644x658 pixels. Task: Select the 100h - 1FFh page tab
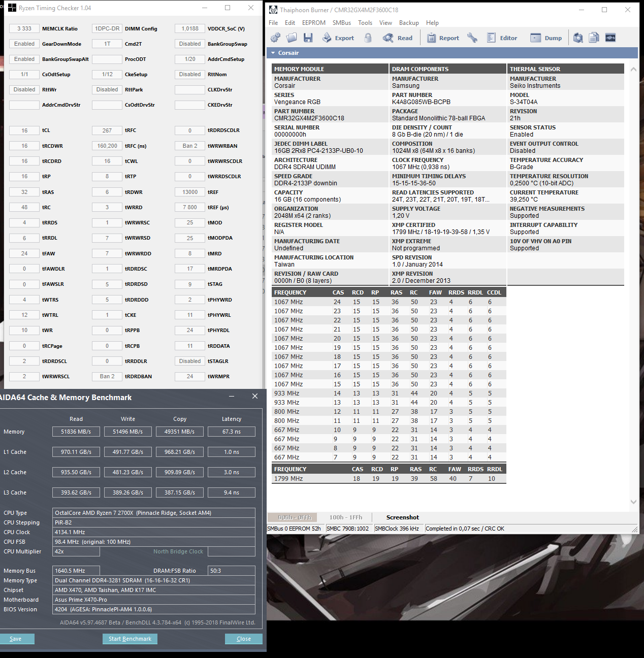click(346, 517)
